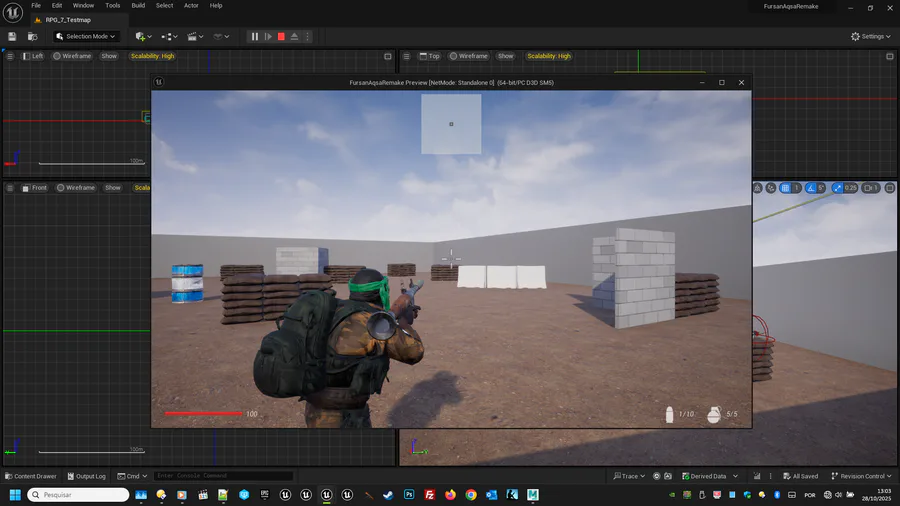Open the File menu
Image resolution: width=900 pixels, height=506 pixels.
coord(36,5)
